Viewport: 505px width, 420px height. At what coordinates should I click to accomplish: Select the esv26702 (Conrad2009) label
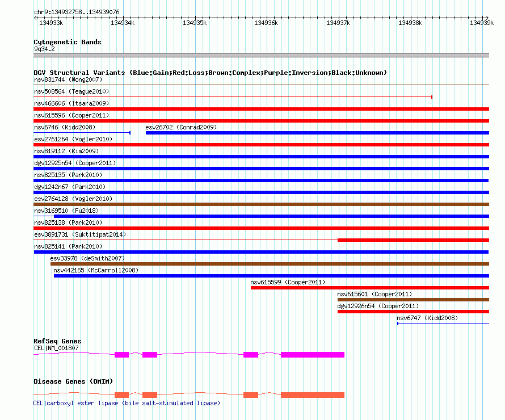pyautogui.click(x=181, y=127)
